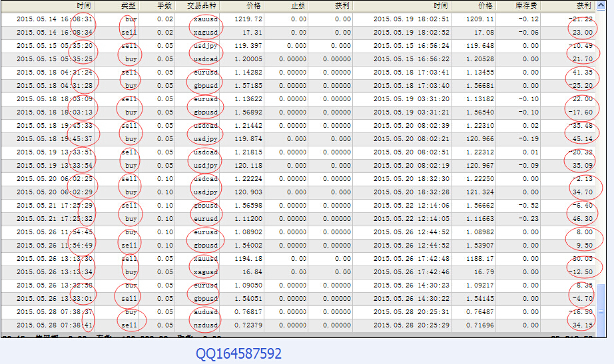
Task: Sort by the 止损 column header
Action: click(298, 5)
